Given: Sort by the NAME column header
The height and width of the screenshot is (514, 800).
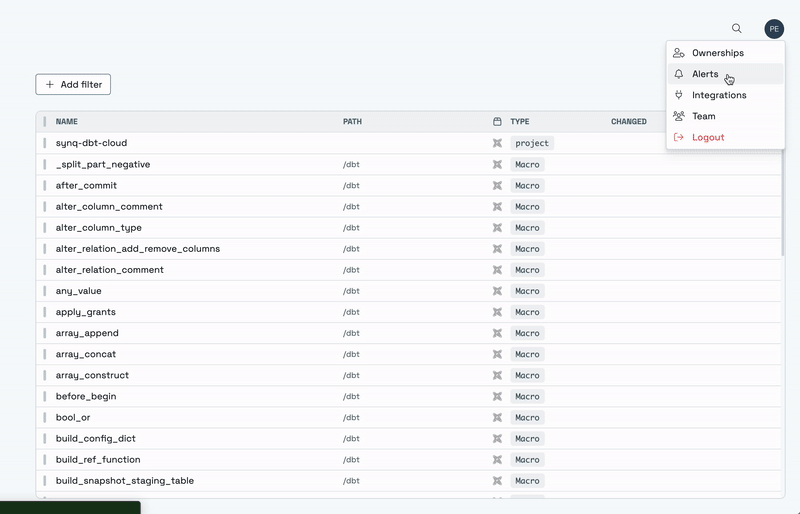Looking at the screenshot, I should (67, 121).
